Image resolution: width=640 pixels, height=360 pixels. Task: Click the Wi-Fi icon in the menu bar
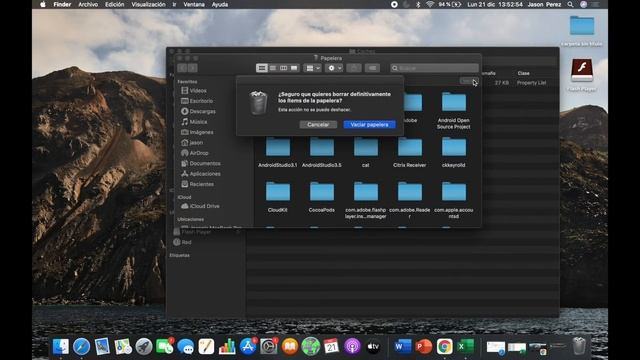coord(430,4)
